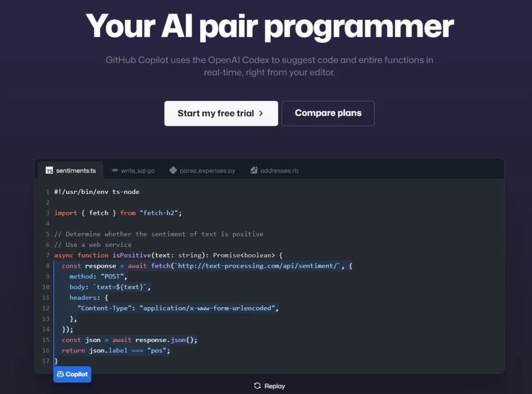Select the Go gopher icon beside write_sql.go

click(x=115, y=170)
